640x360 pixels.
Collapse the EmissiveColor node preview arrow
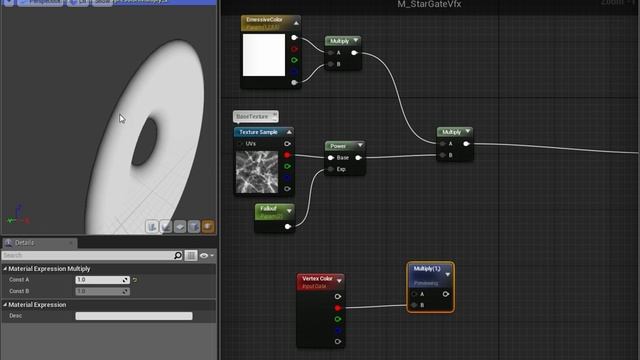click(296, 23)
